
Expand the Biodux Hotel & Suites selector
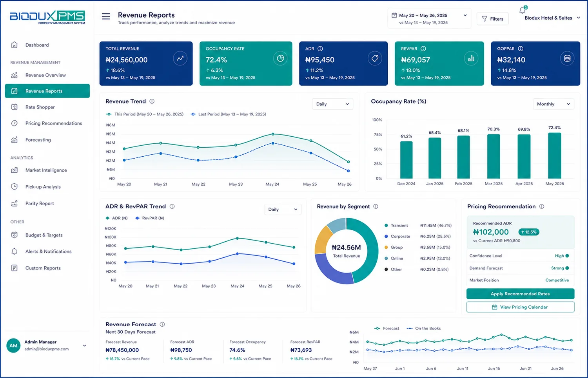click(552, 18)
